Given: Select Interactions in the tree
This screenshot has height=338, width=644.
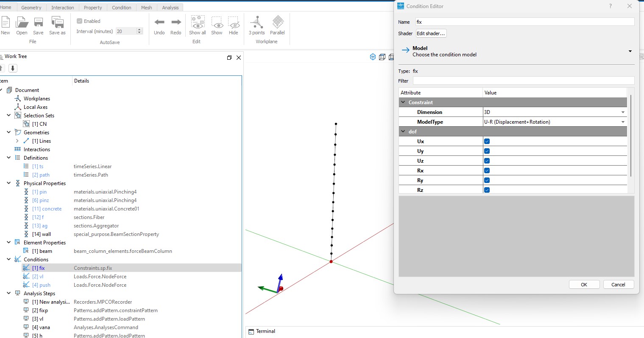Looking at the screenshot, I should click(37, 150).
